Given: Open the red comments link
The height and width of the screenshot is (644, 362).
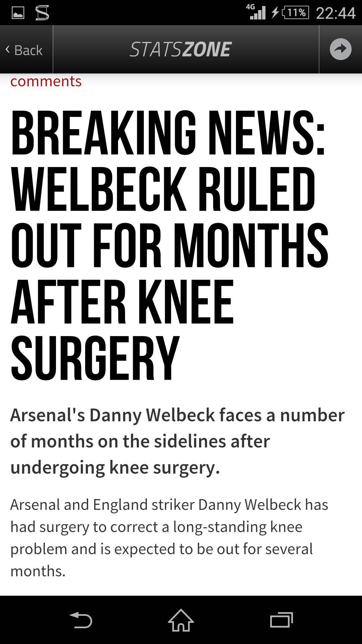Looking at the screenshot, I should tap(46, 82).
